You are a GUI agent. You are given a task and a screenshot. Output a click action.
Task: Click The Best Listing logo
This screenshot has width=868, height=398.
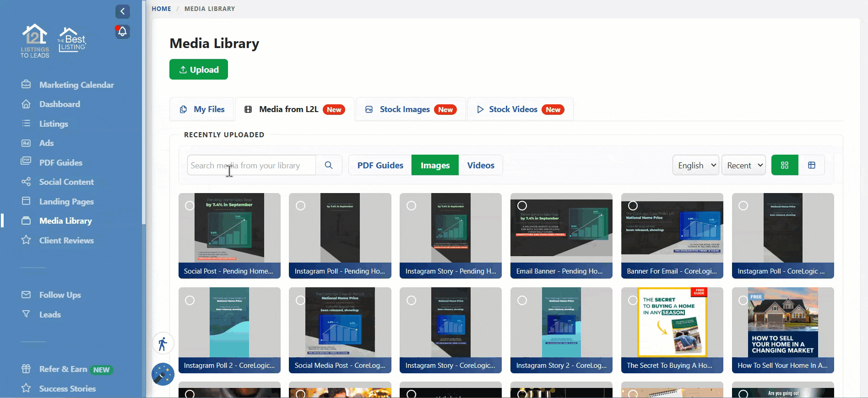click(x=72, y=40)
